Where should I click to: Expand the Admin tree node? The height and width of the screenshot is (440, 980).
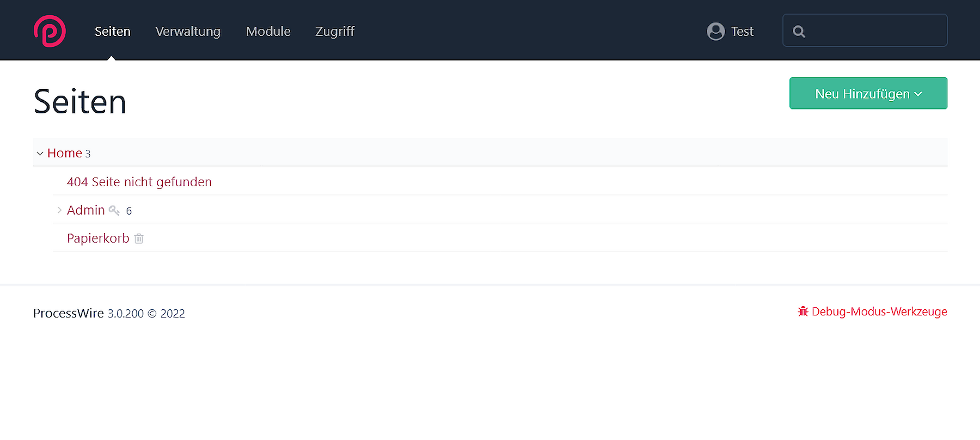coord(59,210)
